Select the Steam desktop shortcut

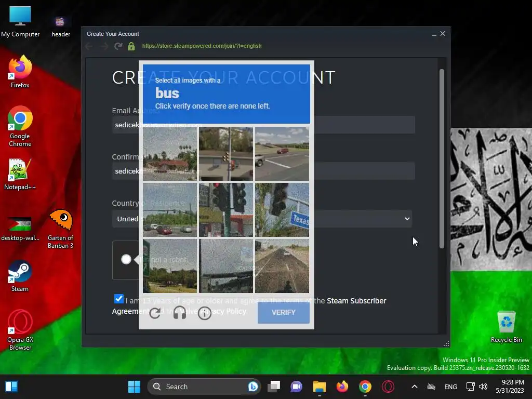coord(20,276)
